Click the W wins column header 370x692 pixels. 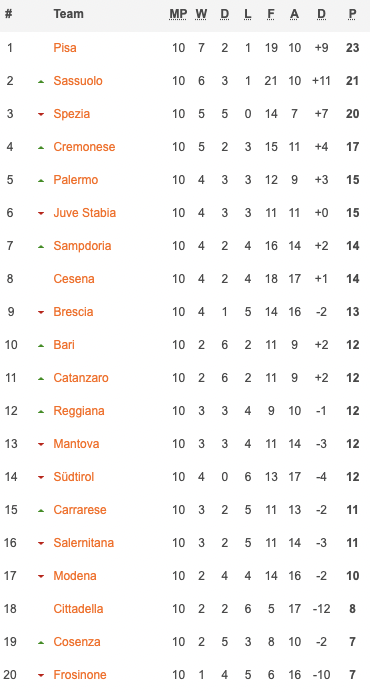201,14
